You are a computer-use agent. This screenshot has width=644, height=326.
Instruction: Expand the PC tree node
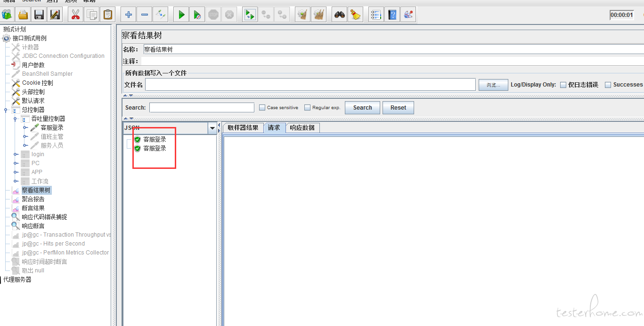tap(16, 163)
